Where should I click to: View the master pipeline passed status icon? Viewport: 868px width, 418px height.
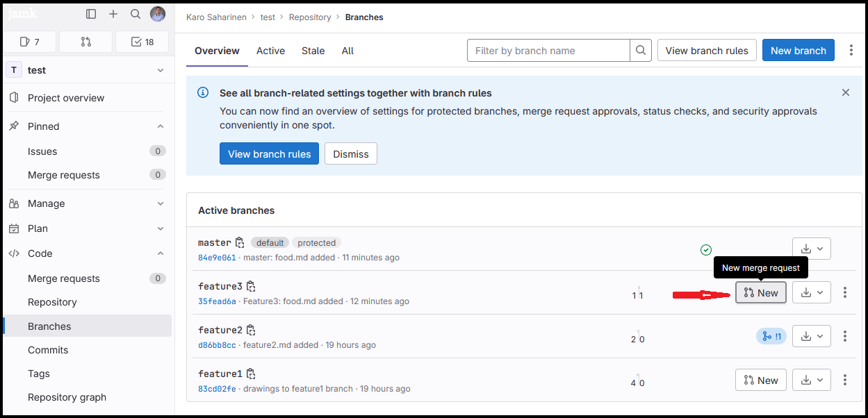pyautogui.click(x=706, y=250)
